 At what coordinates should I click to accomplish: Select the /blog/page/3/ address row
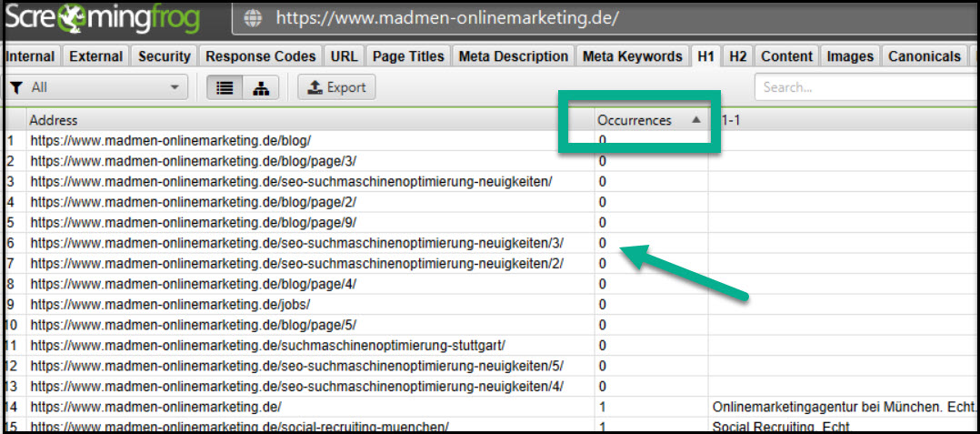(193, 161)
